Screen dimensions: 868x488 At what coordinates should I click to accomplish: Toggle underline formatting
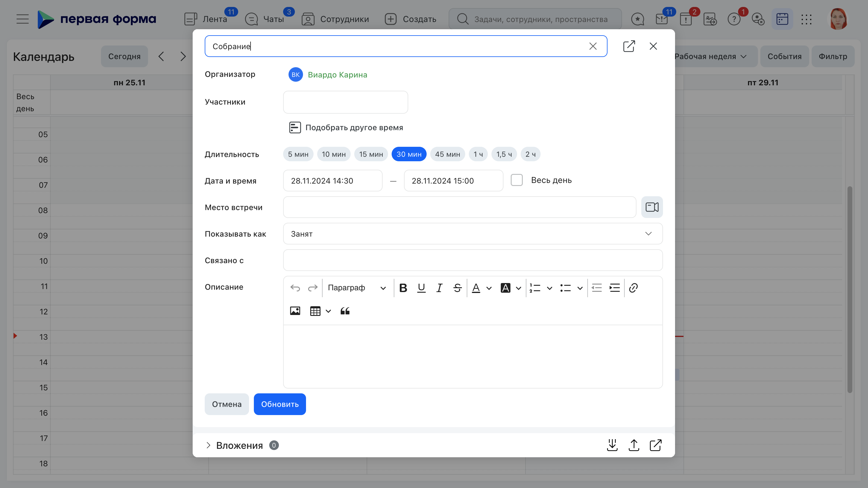click(x=421, y=288)
